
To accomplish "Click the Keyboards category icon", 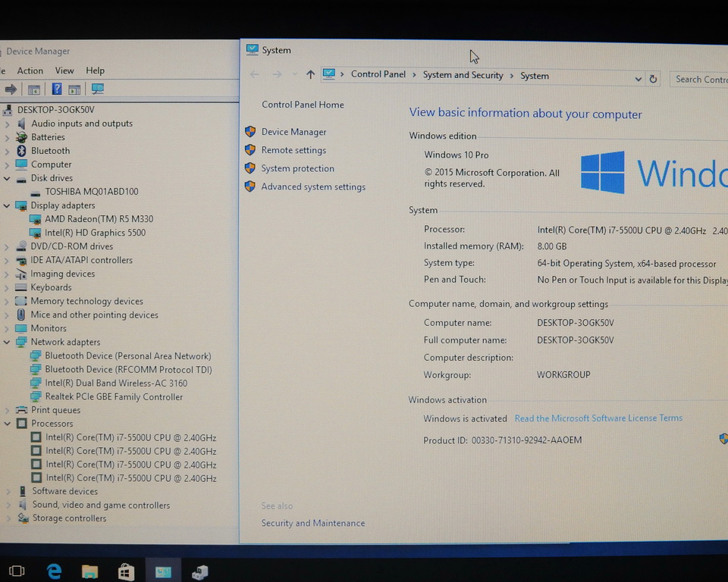I will coord(21,287).
